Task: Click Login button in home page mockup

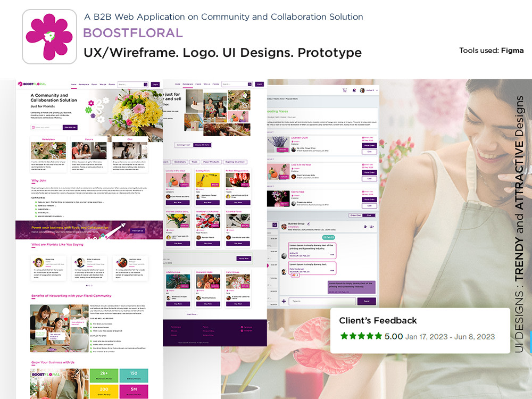Action: (x=155, y=85)
